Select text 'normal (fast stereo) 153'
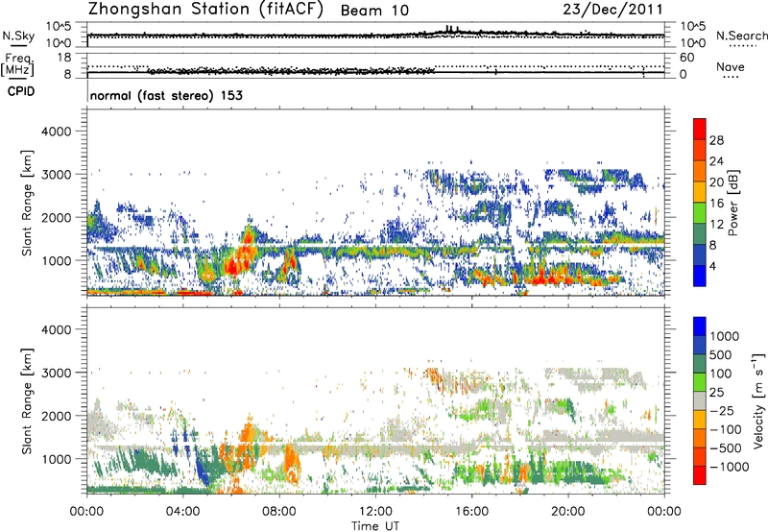This screenshot has height=532, width=768. 166,95
